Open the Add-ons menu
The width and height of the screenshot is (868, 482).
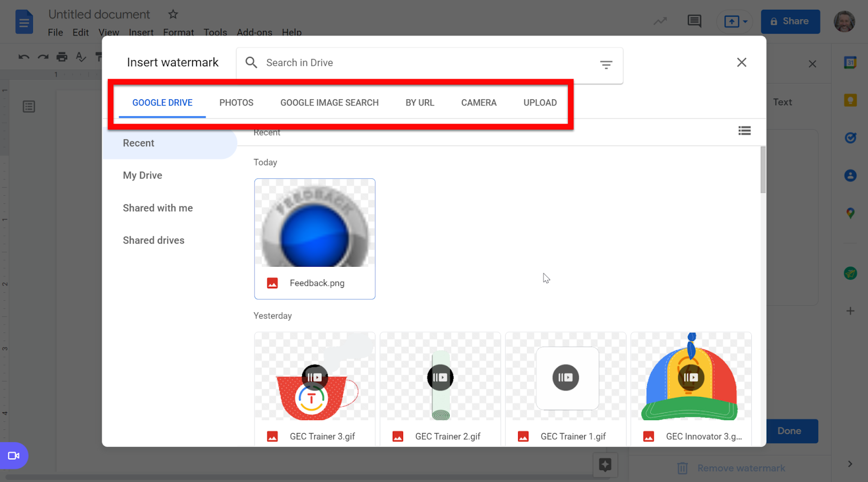(254, 33)
